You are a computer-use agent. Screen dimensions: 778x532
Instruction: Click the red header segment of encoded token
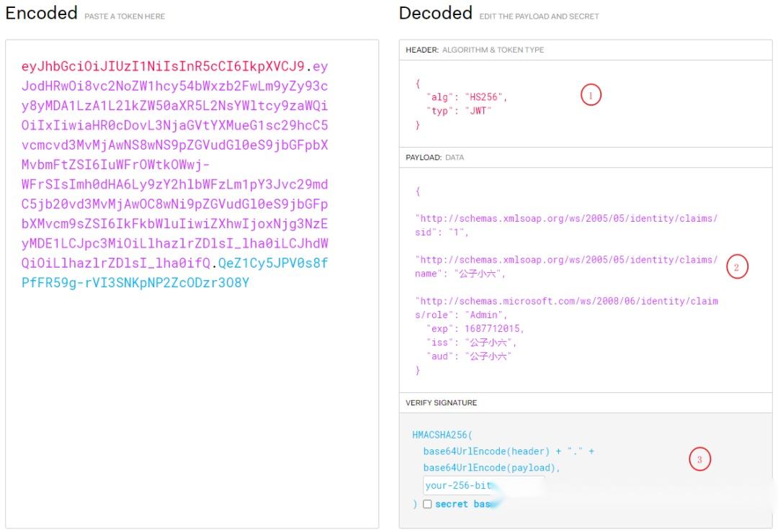click(163, 67)
